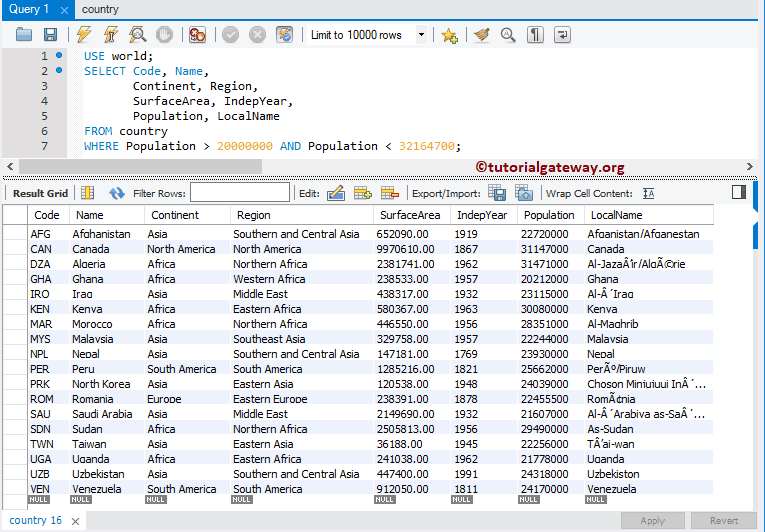Save the script using the floppy disk icon
Image resolution: width=765 pixels, height=532 pixels.
[x=50, y=35]
